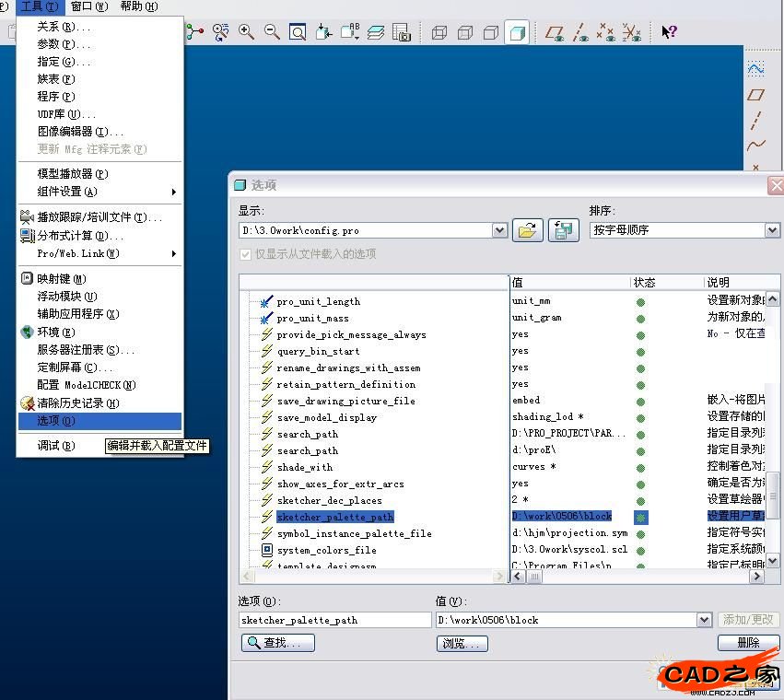Toggle 'show only options loaded from file' checkbox

pyautogui.click(x=245, y=254)
